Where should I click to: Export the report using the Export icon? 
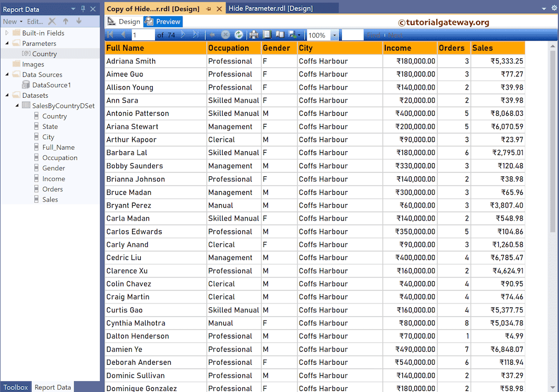click(293, 34)
